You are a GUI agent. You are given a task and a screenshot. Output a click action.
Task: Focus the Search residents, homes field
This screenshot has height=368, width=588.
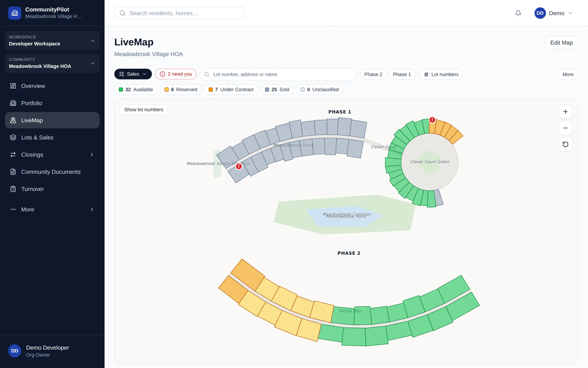point(180,13)
